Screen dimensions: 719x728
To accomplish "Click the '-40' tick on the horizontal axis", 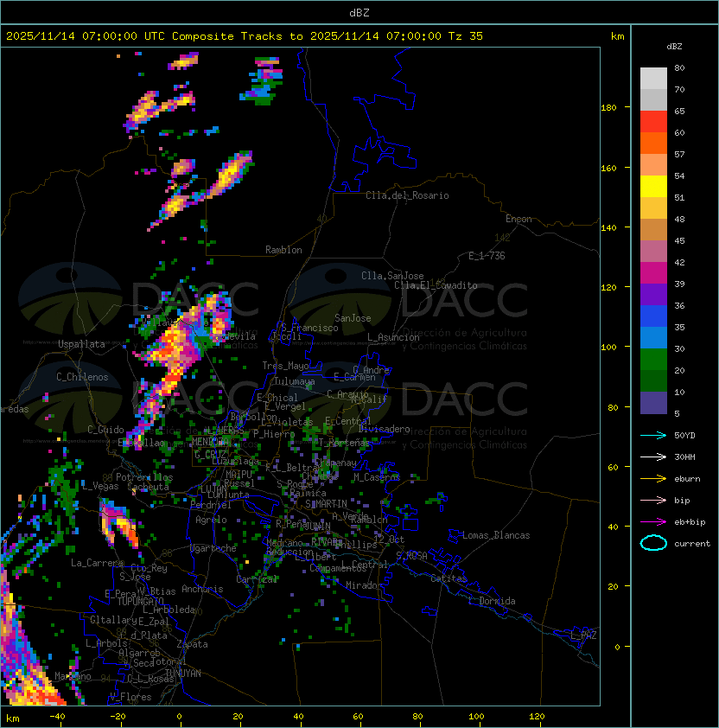I will tap(57, 717).
